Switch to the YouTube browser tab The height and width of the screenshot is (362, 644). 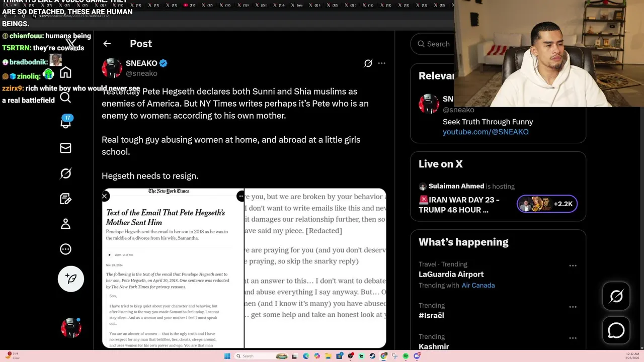(x=189, y=5)
